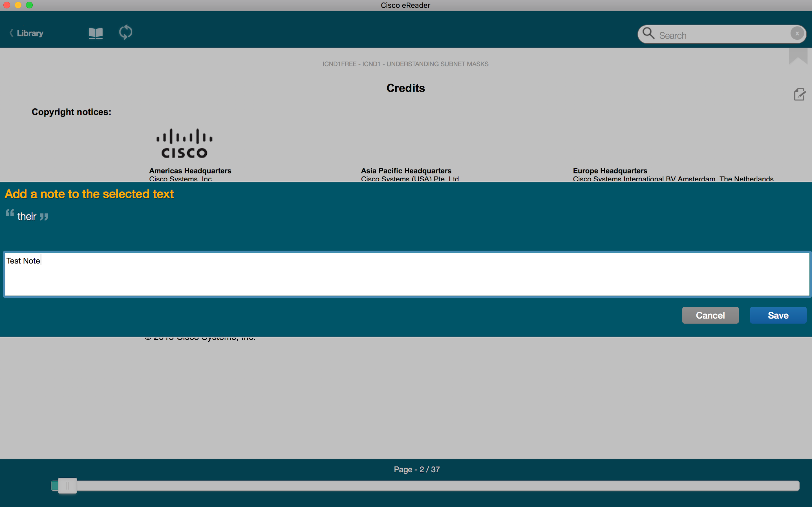This screenshot has width=812, height=507.
Task: Click the page slider handle
Action: [67, 485]
